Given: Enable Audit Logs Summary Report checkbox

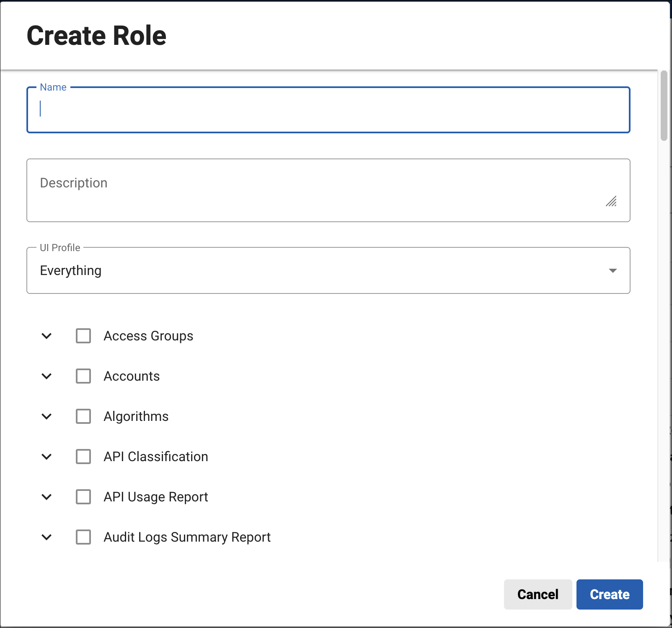Looking at the screenshot, I should point(83,537).
